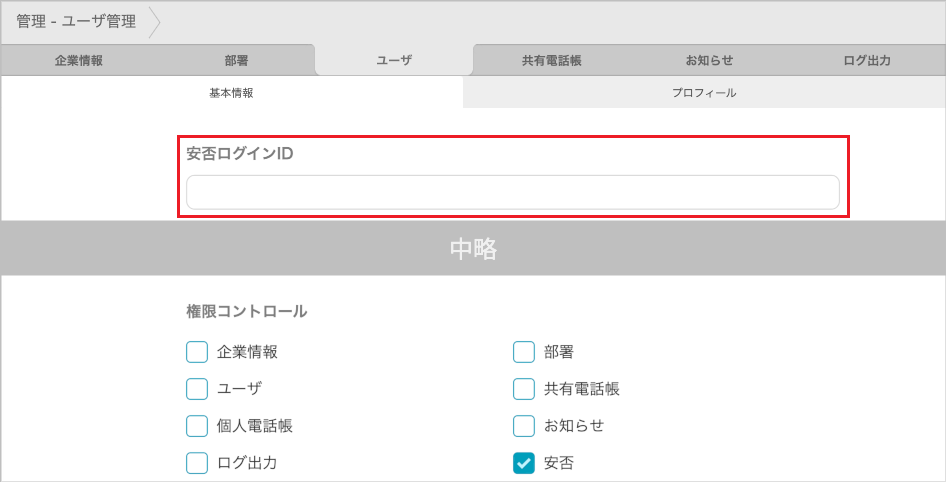Viewport: 946px width, 482px height.
Task: Click the 管理 - ユーザ管理 breadcrumb
Action: click(x=76, y=21)
